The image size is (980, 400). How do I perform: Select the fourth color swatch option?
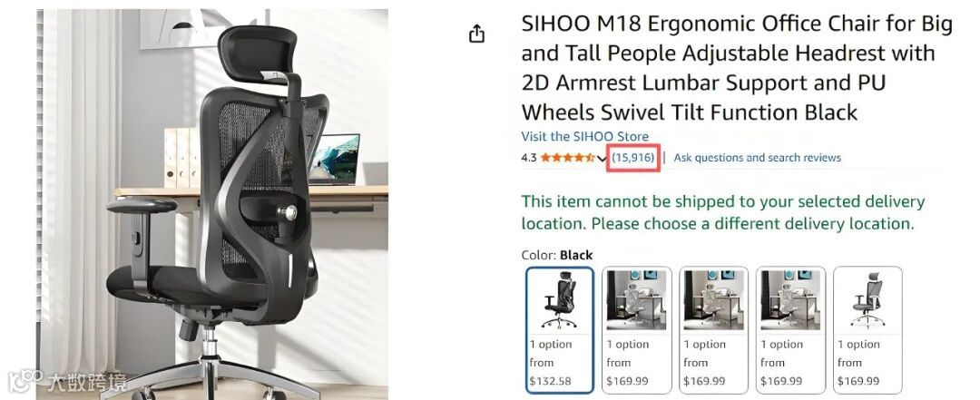pos(790,330)
